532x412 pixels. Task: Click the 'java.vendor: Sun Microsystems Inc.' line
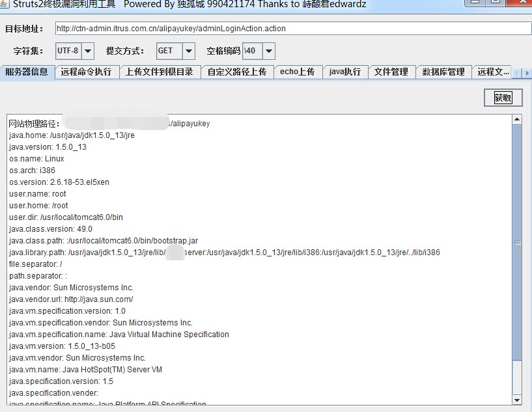click(71, 287)
